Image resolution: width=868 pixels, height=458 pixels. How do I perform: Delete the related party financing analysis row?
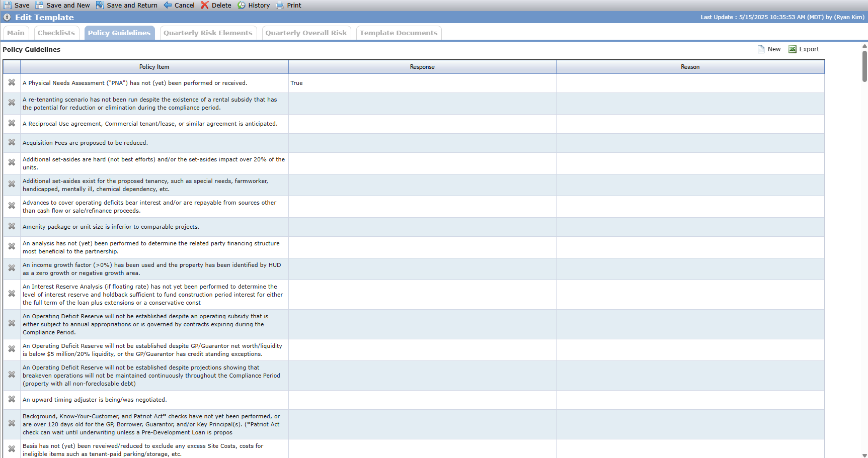click(12, 246)
